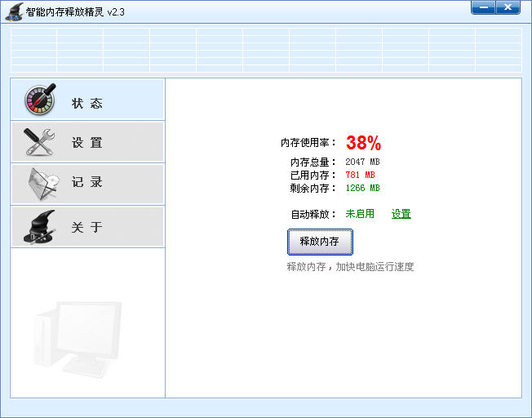Click the wrench and screwdriver 设置 icon

pos(38,142)
